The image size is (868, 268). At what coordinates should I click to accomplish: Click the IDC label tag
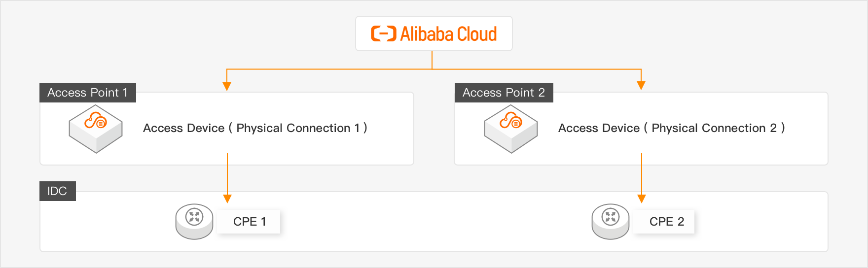57,191
